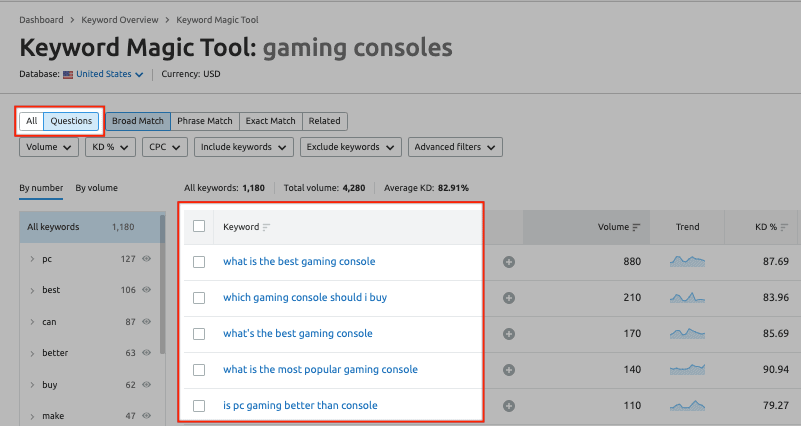Image resolution: width=801 pixels, height=426 pixels.
Task: Check the select-all checkbox in Keyword header
Action: click(x=199, y=226)
